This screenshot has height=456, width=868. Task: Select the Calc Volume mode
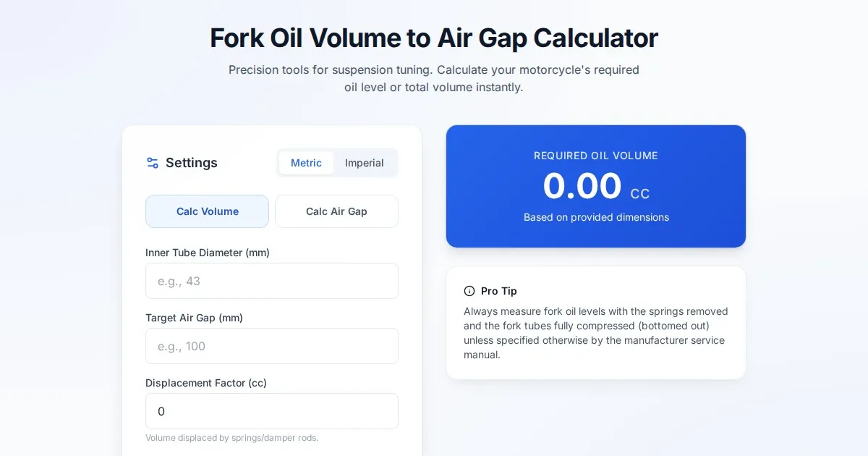click(207, 211)
